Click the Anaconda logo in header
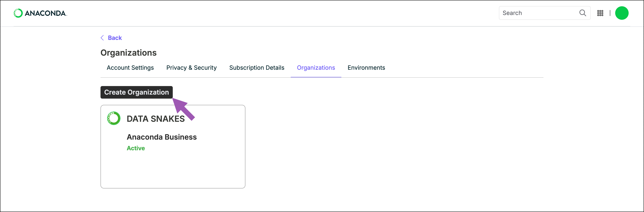The height and width of the screenshot is (212, 644). coord(40,13)
